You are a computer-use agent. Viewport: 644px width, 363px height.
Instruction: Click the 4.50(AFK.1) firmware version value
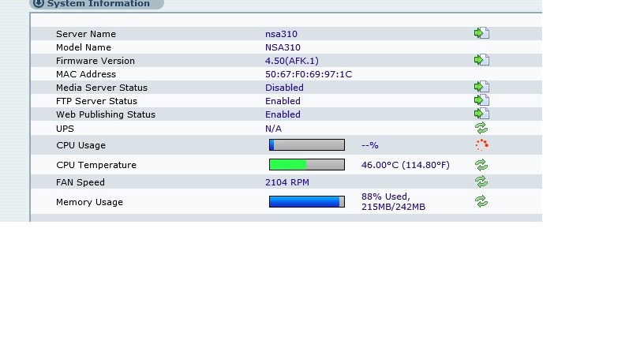[292, 61]
